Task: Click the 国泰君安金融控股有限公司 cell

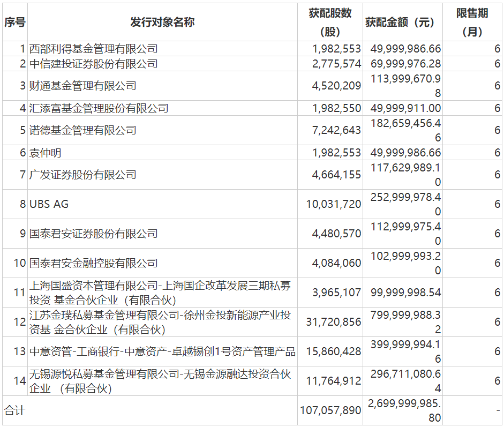Action: point(162,263)
